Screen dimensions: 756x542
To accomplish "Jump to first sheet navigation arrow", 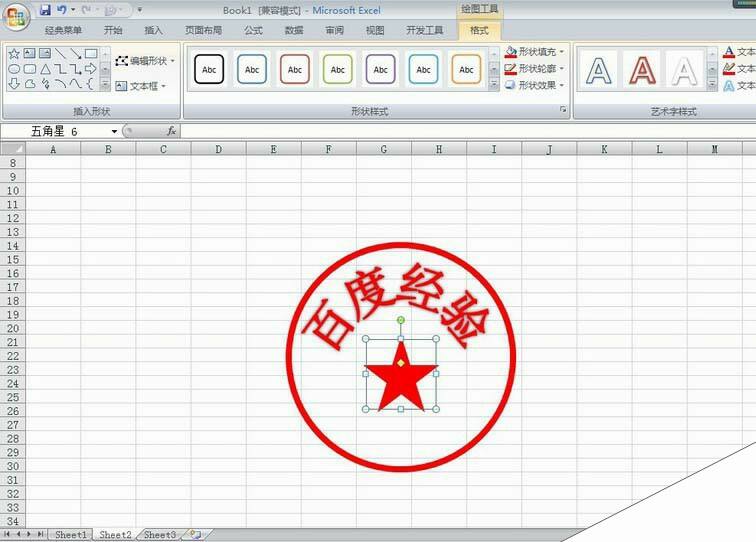I will [x=7, y=534].
